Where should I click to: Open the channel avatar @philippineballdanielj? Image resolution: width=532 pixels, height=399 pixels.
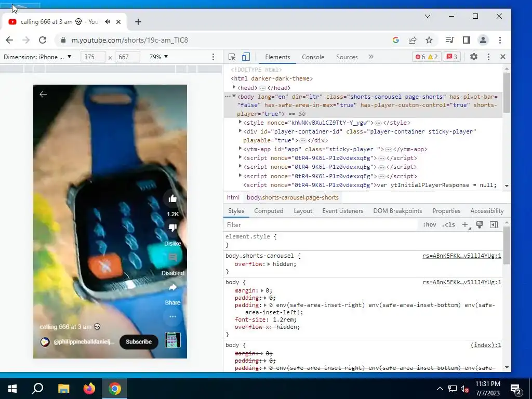point(45,342)
